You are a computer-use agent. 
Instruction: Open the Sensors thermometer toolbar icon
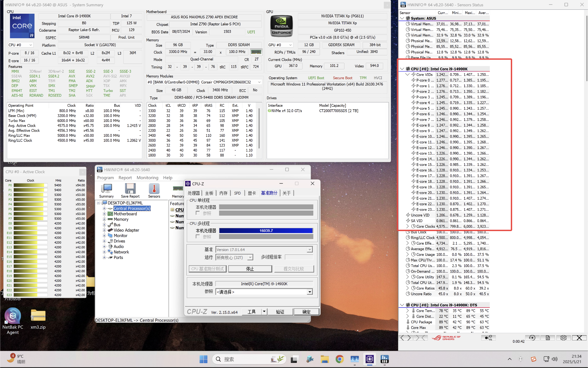(x=154, y=191)
